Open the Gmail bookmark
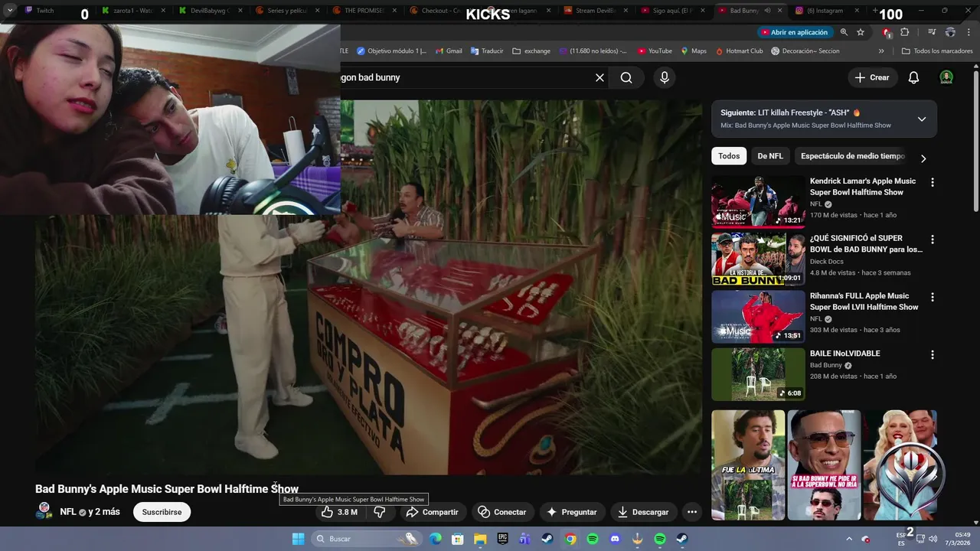 (449, 51)
